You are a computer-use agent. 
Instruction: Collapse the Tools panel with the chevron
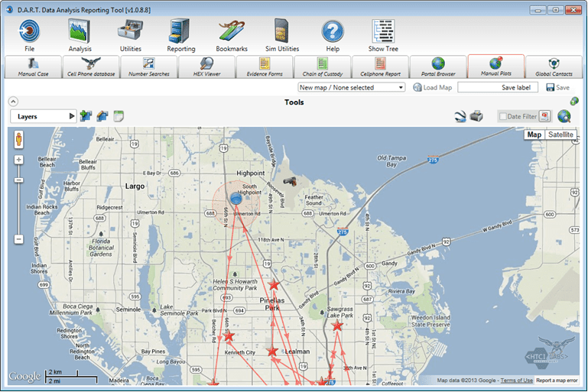click(x=13, y=102)
